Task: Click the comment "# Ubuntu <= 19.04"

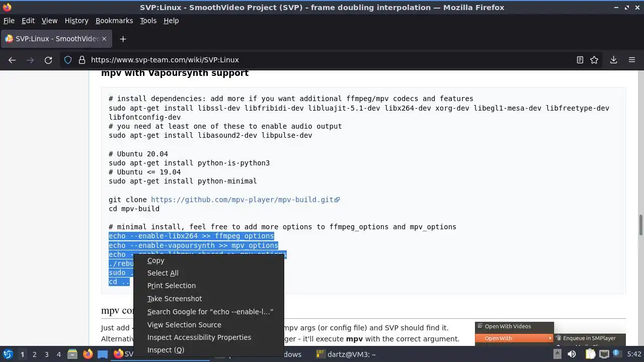Action: point(144,172)
